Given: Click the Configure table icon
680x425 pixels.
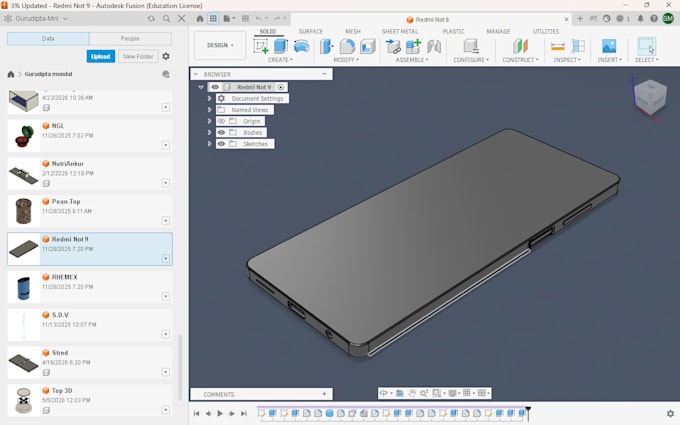Looking at the screenshot, I should point(471,46).
